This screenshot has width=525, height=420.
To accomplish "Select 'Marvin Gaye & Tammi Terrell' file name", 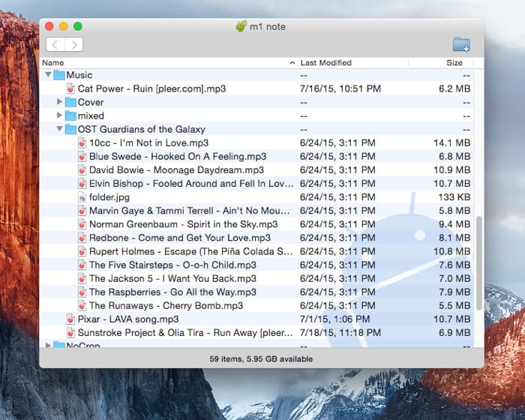I will [x=190, y=211].
